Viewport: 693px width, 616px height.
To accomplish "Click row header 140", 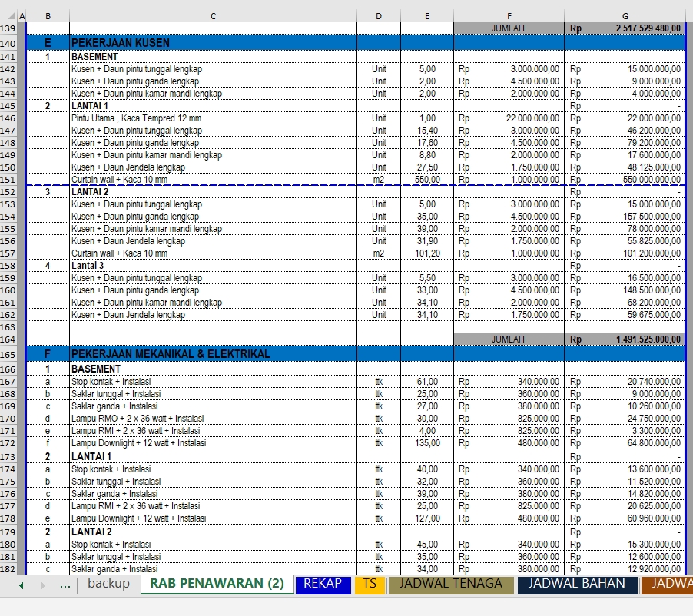I will coord(9,44).
